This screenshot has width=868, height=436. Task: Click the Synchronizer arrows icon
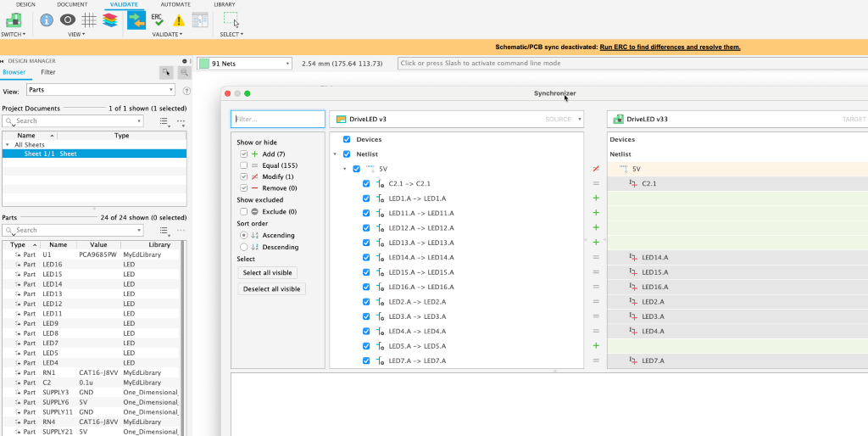click(x=136, y=20)
